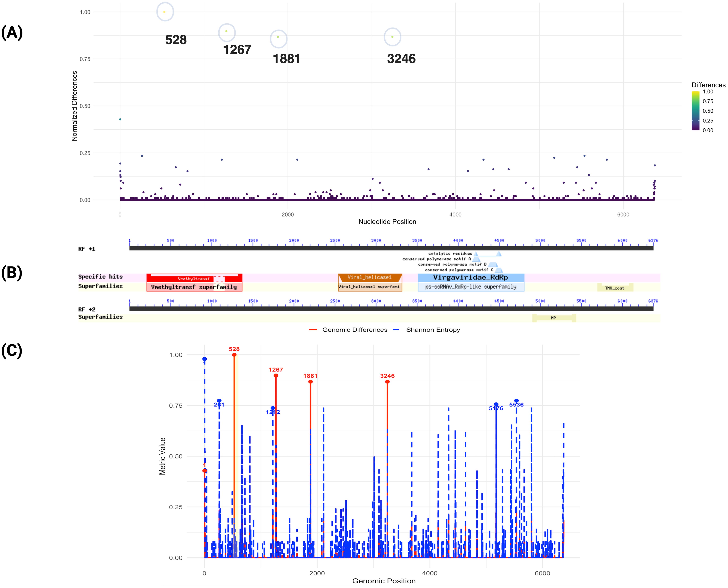
Task: Click the Viral_helicase1 superfamily block
Action: tap(370, 287)
